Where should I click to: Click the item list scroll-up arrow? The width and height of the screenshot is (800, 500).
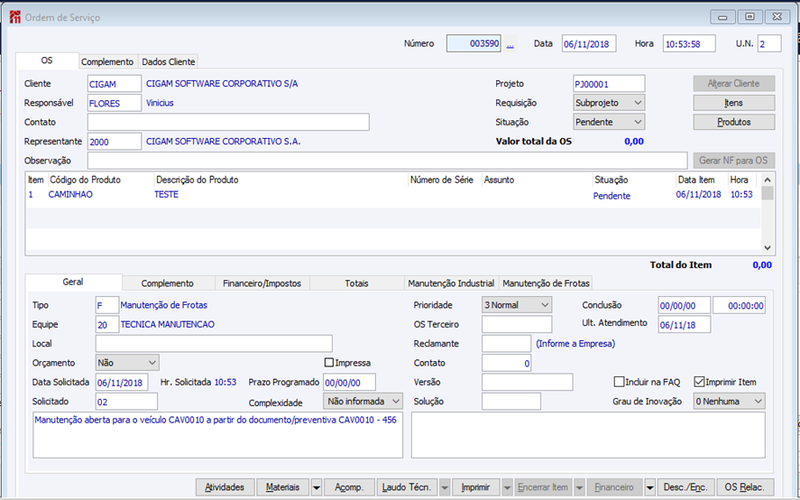pos(767,180)
